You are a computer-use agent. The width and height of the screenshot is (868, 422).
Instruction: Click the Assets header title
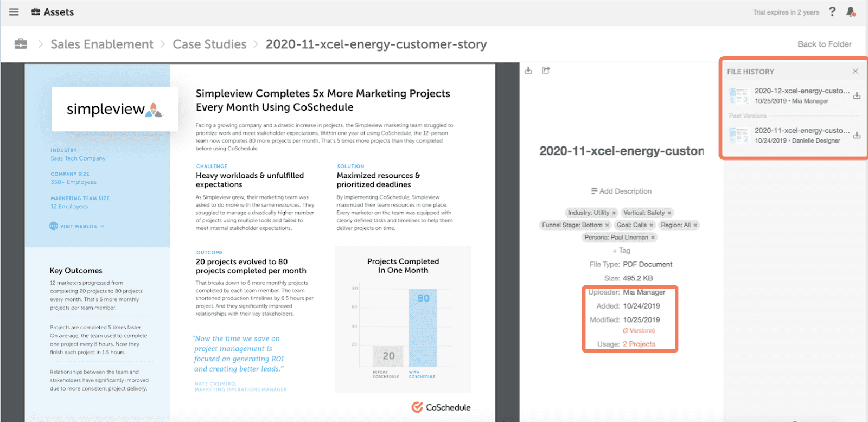(59, 12)
